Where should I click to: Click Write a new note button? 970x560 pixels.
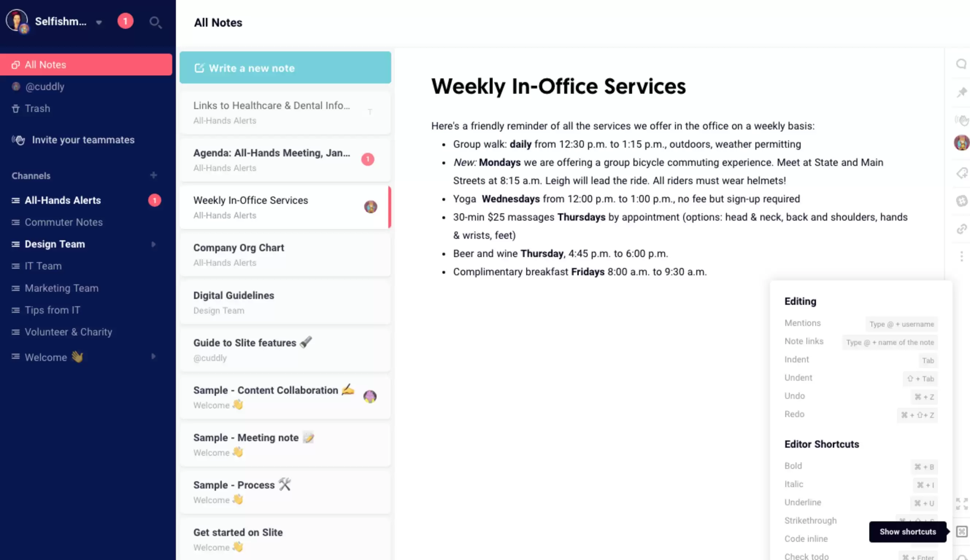[285, 68]
